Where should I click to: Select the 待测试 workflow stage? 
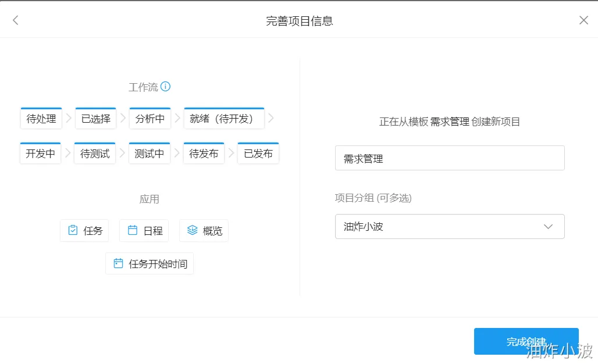tap(95, 154)
